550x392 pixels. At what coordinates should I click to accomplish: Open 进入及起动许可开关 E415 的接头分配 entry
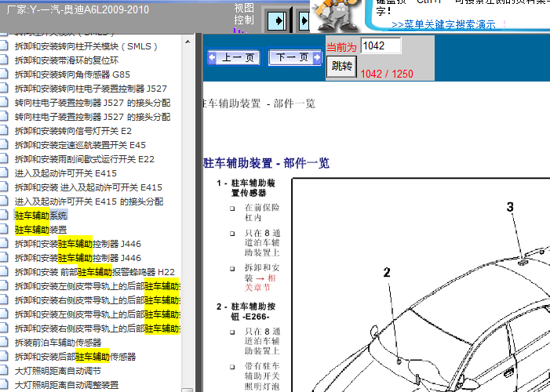pos(89,201)
